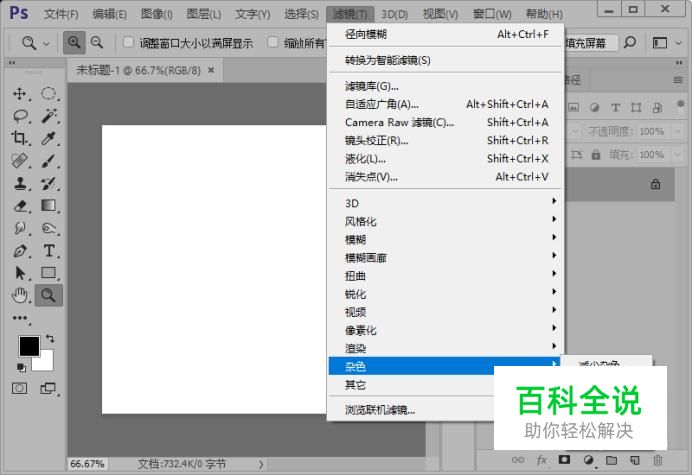Image resolution: width=692 pixels, height=475 pixels.
Task: Select the Magic Wand tool
Action: click(49, 116)
